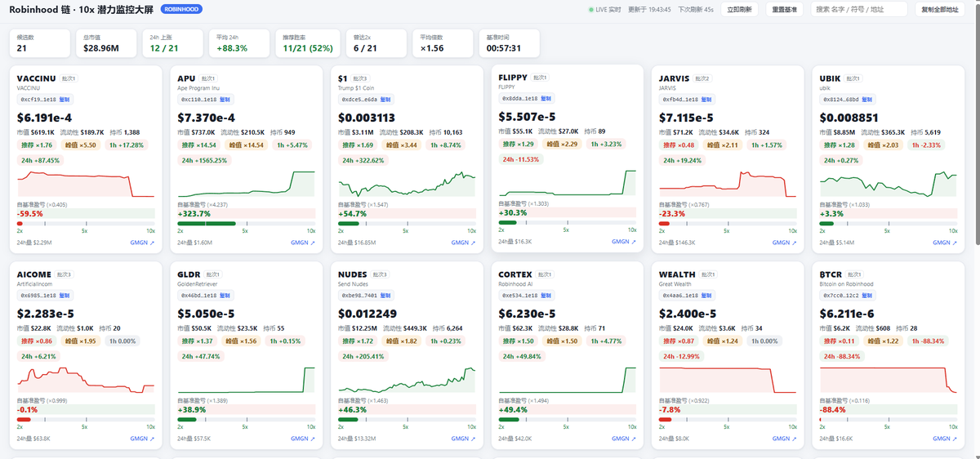The image size is (980, 459).
Task: Click the JARVIS 推荐 ×0.48 badge
Action: (679, 145)
